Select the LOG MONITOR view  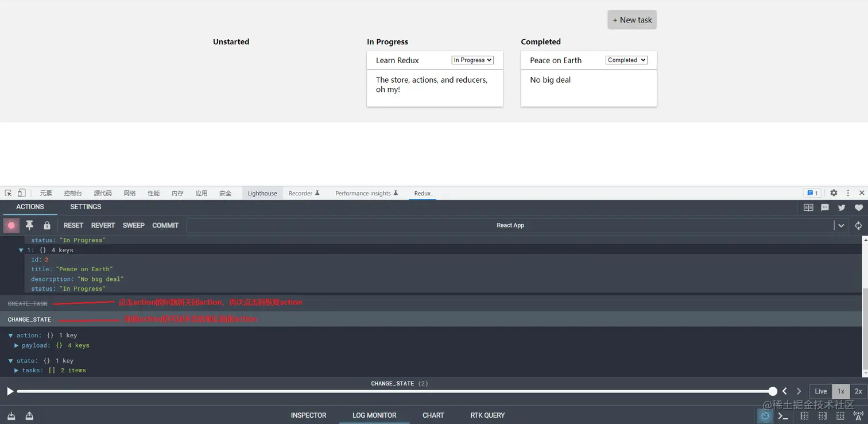[x=374, y=415]
